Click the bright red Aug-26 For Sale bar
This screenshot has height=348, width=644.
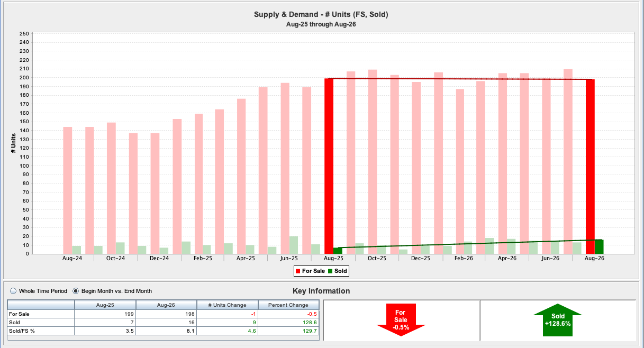tap(590, 167)
